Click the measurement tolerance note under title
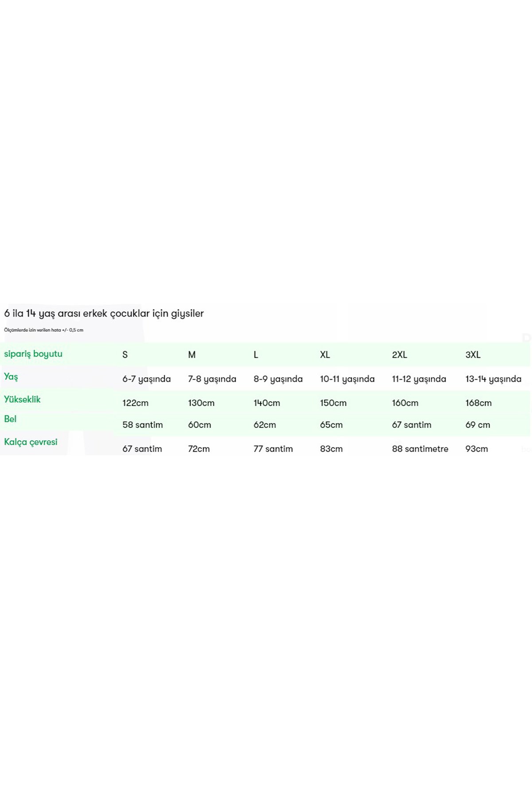Screen dimensions: 532x798 click(44, 330)
